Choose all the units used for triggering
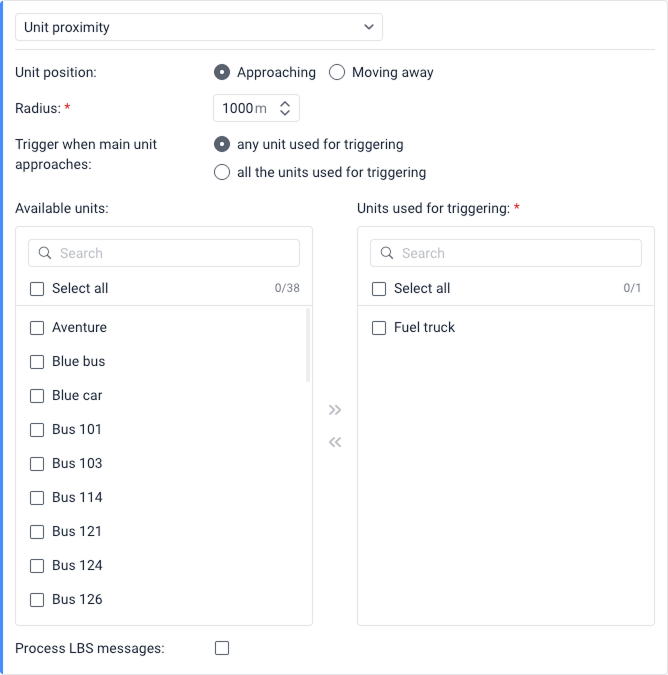The image size is (668, 675). (x=222, y=172)
